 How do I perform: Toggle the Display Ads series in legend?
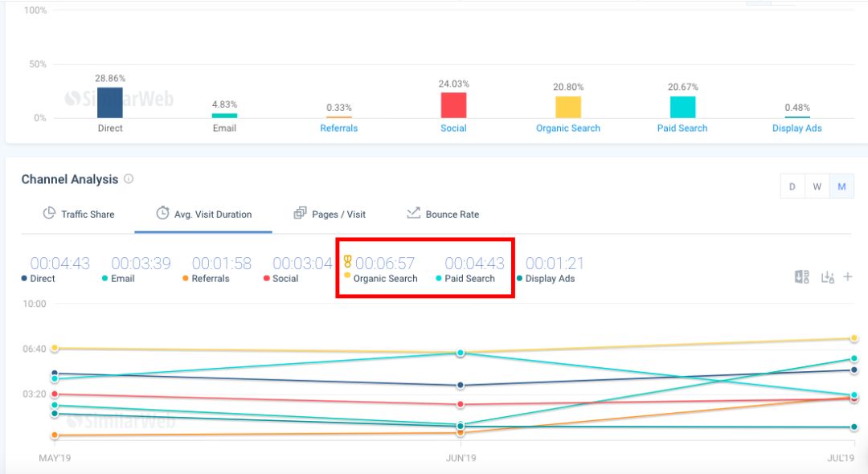point(546,279)
